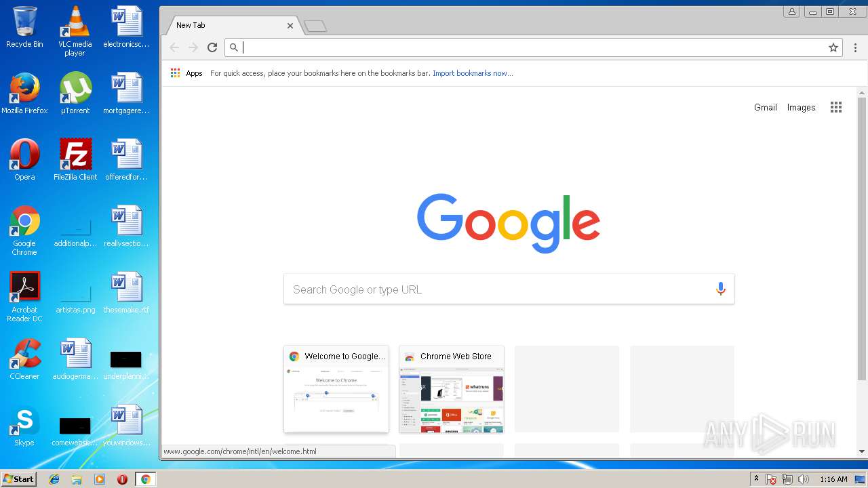Open the Recycle Bin desktop icon
Image resolution: width=868 pixels, height=488 pixels.
[24, 27]
